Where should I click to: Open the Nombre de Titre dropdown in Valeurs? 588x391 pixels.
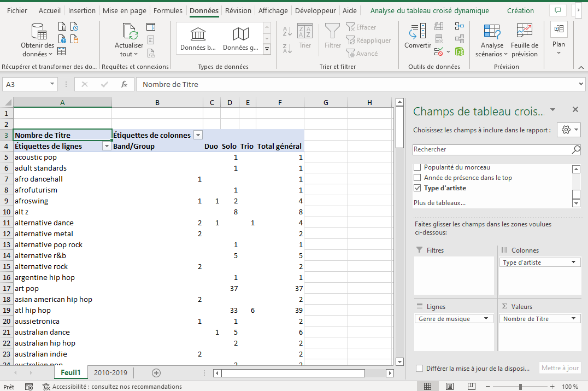[573, 319]
